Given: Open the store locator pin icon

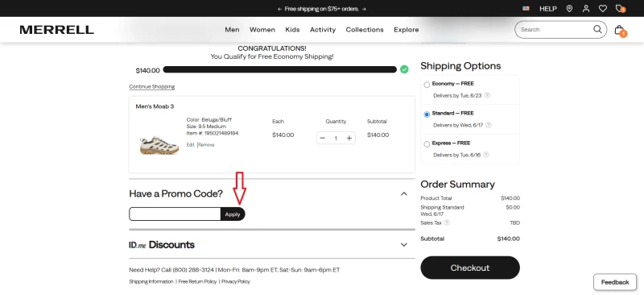Looking at the screenshot, I should 569,8.
